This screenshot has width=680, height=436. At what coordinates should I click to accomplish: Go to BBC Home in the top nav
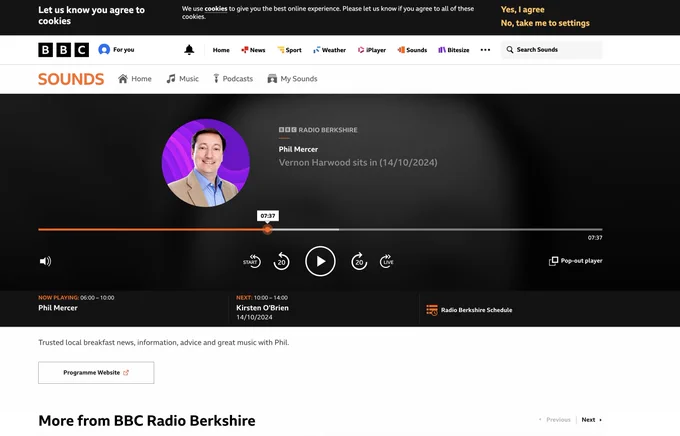221,50
